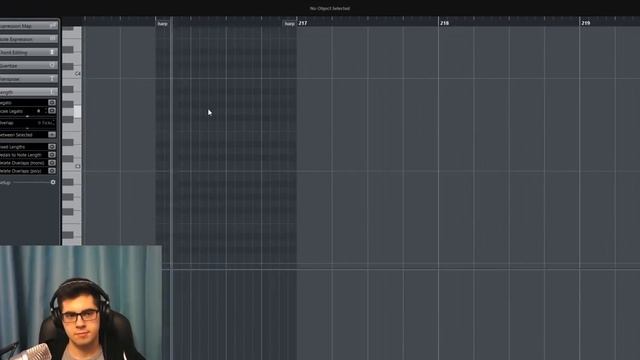This screenshot has height=360, width=640.
Task: Adjust the Overlap slider
Action: 27,128
